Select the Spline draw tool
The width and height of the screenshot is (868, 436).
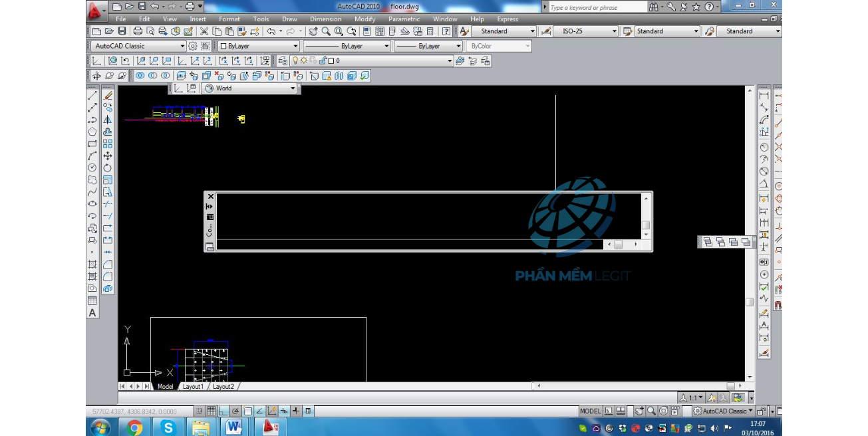92,191
